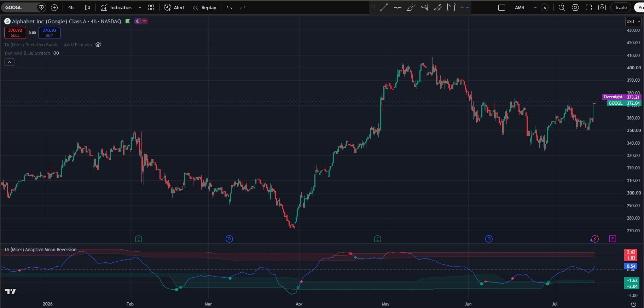Click the Overnight 373.21 price label
644x308 pixels.
(622, 97)
